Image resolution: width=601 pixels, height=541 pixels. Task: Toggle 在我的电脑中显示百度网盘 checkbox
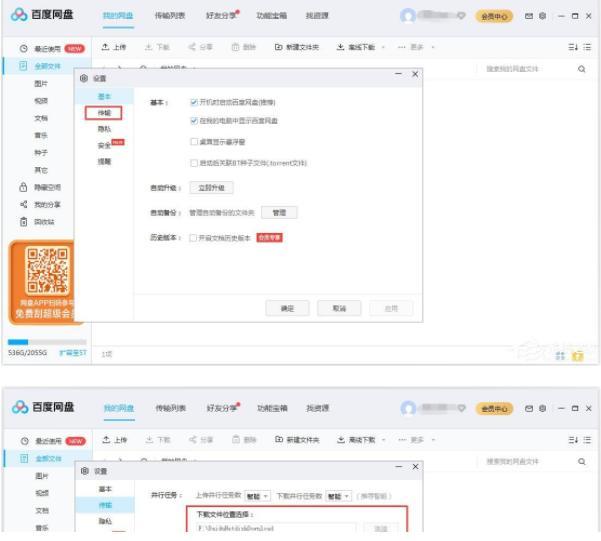pos(194,121)
